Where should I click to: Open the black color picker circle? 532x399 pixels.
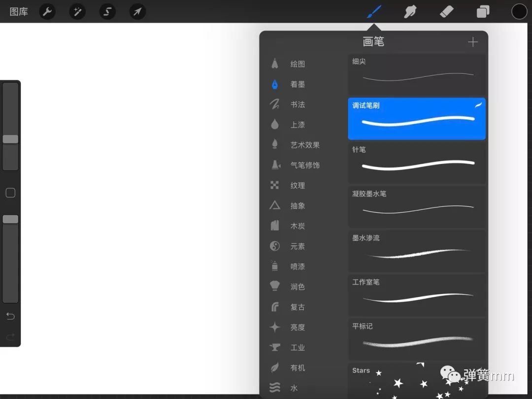(519, 12)
